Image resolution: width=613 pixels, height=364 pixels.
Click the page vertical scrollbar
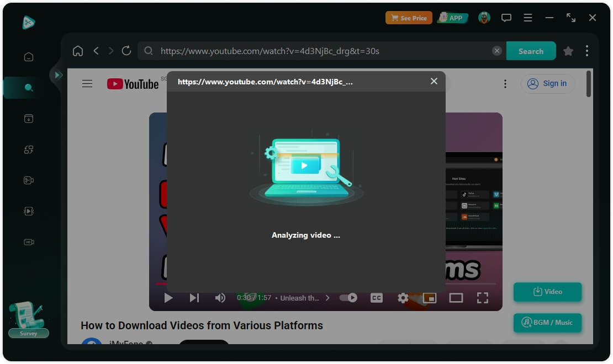pyautogui.click(x=588, y=84)
